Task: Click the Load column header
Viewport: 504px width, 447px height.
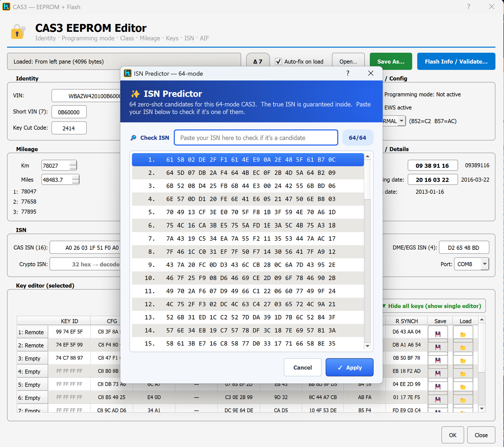Action: pos(465,321)
